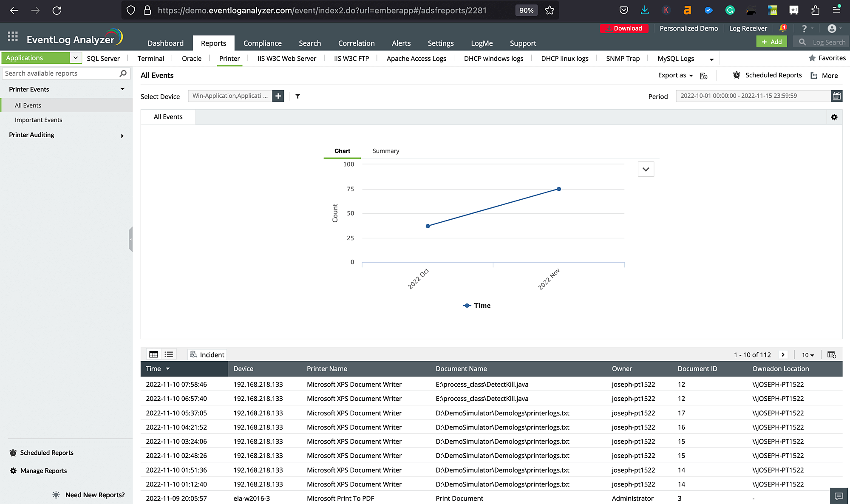Click the add column table icon
This screenshot has width=850, height=504.
pos(832,355)
